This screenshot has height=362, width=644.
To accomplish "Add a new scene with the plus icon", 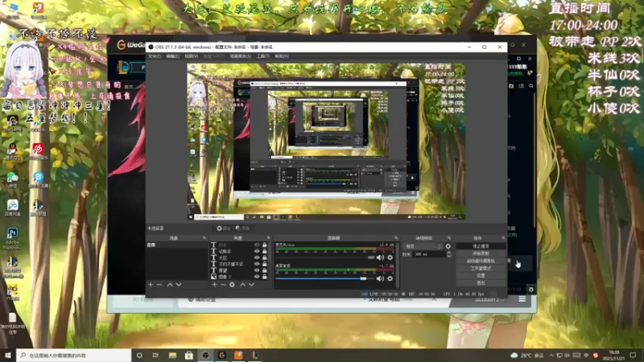I will pyautogui.click(x=151, y=285).
